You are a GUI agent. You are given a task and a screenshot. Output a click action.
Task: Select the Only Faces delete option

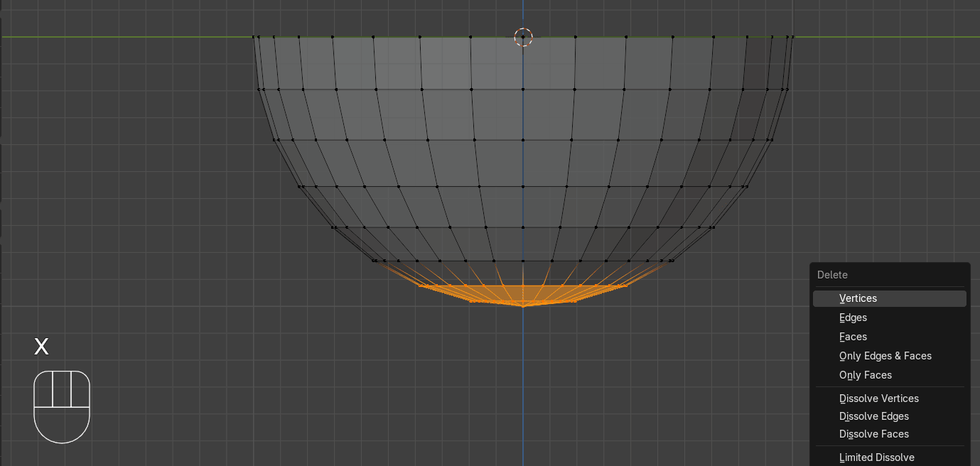(865, 375)
